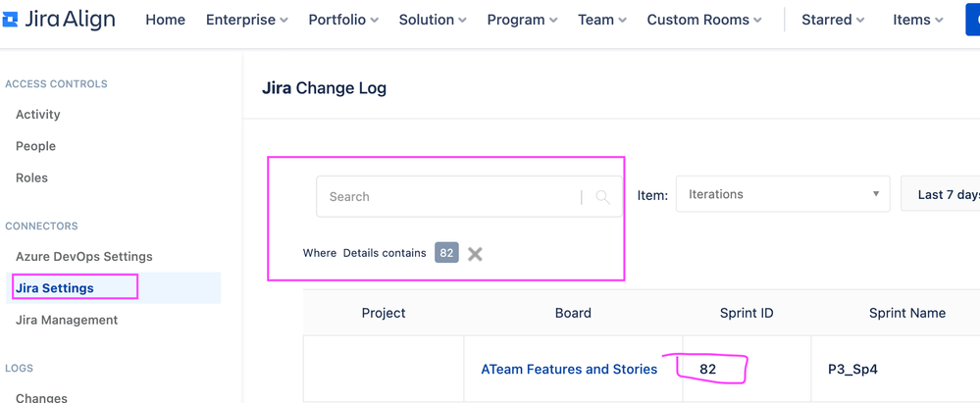Open the Roles page in sidebar

click(x=31, y=177)
